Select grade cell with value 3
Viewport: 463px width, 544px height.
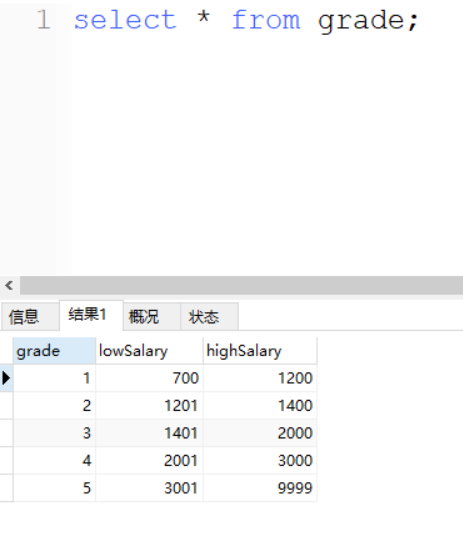(x=54, y=433)
